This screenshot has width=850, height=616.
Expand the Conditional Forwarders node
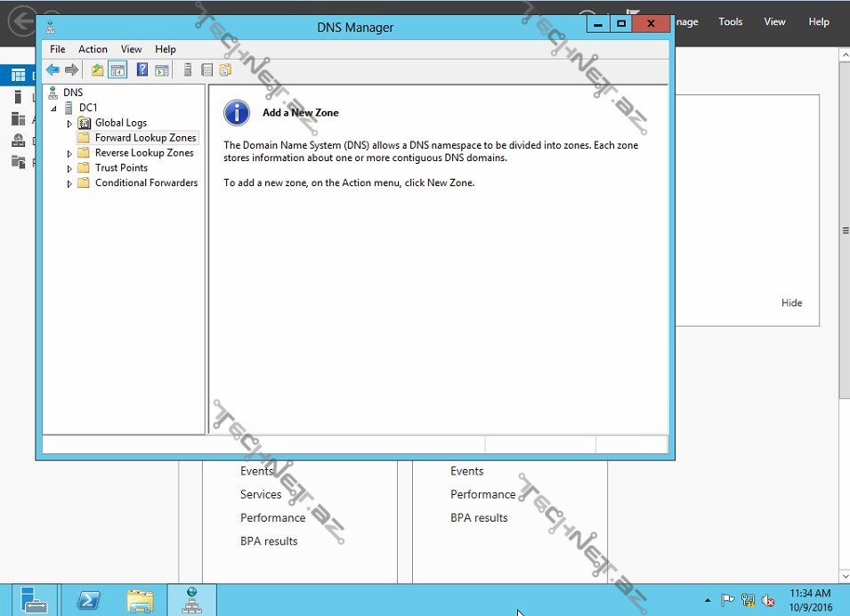(x=69, y=184)
